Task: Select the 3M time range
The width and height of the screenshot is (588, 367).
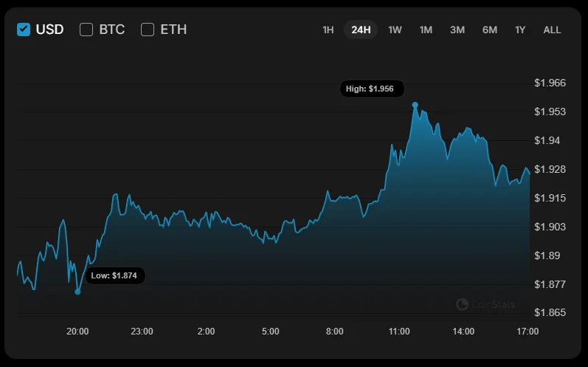Action: coord(457,30)
